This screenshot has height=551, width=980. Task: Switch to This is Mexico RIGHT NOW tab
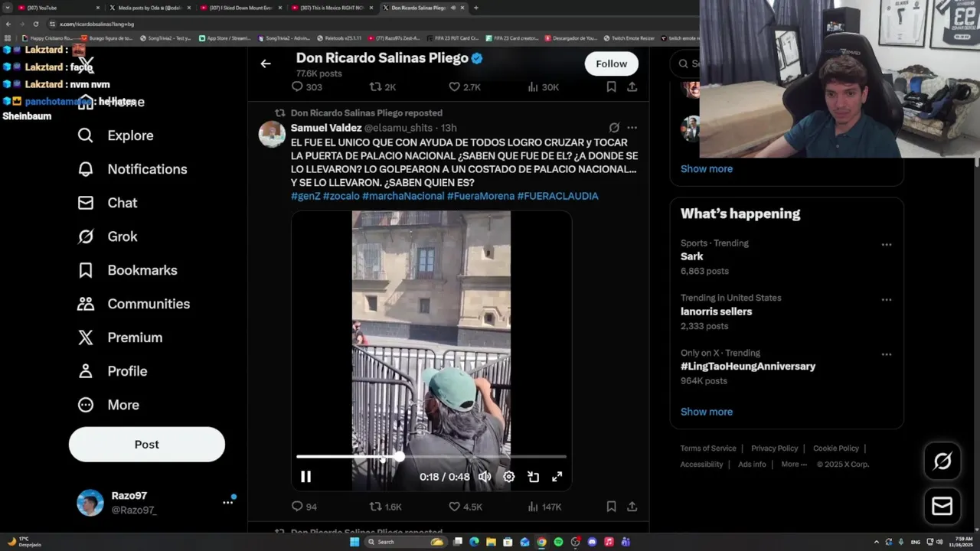pos(332,8)
